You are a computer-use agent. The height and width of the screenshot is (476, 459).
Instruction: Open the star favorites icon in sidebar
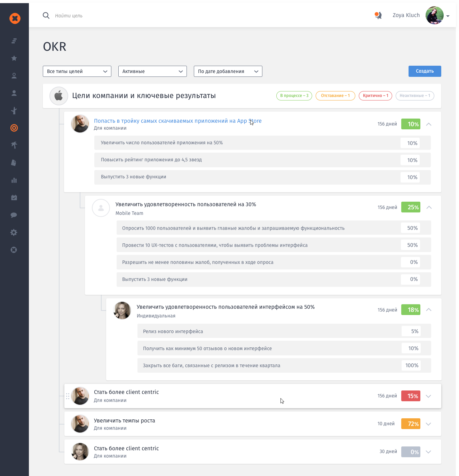(14, 58)
